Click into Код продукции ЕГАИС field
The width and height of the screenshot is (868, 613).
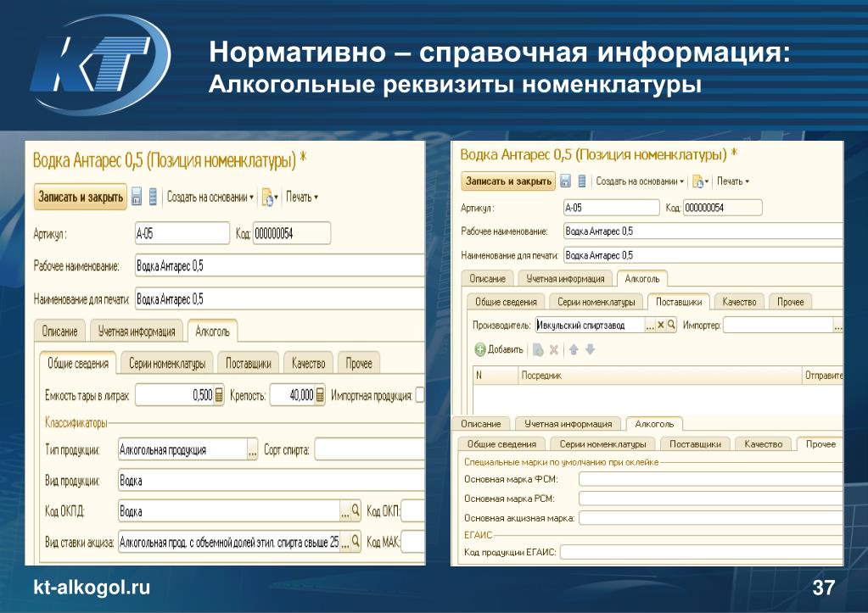702,552
